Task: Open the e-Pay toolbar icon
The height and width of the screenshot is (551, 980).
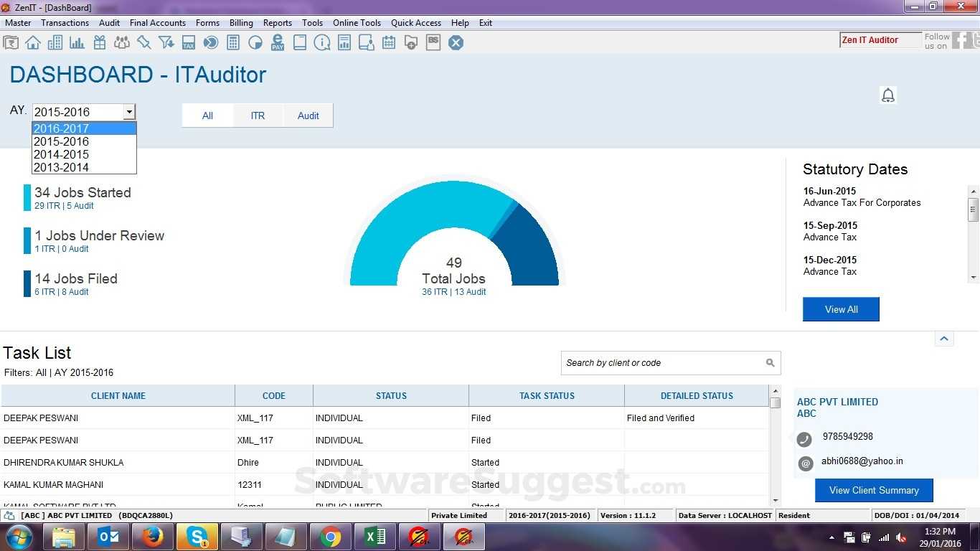Action: [x=278, y=43]
